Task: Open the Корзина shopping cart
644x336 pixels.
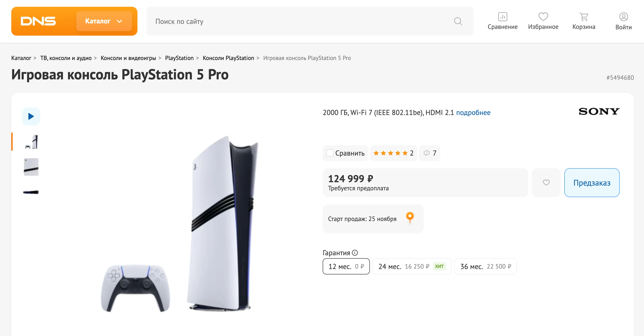Action: click(x=584, y=17)
